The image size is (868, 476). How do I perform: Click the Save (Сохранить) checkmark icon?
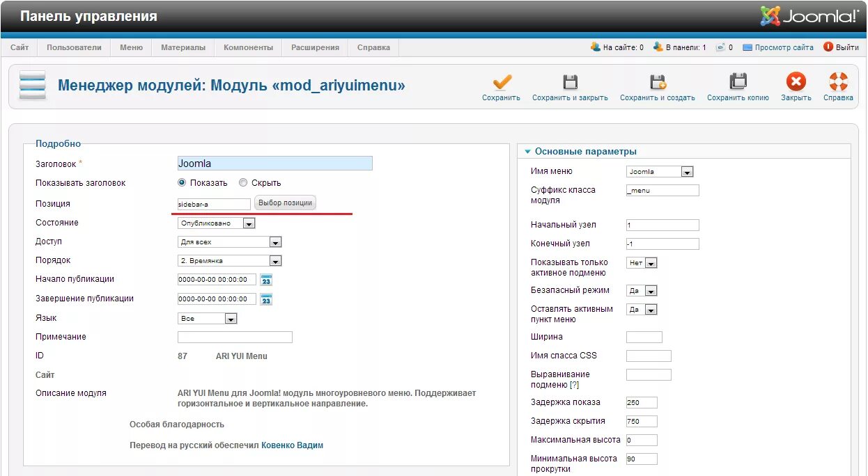(x=502, y=81)
